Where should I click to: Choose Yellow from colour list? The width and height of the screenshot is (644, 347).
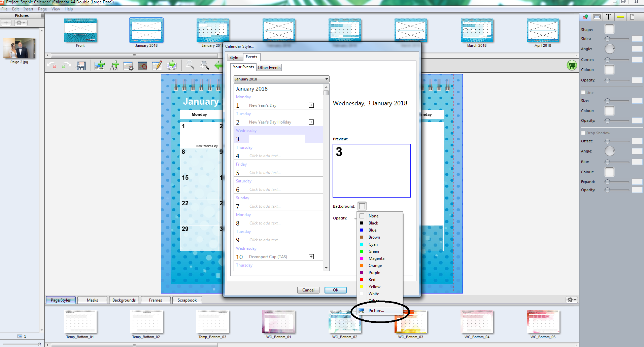[380, 287]
